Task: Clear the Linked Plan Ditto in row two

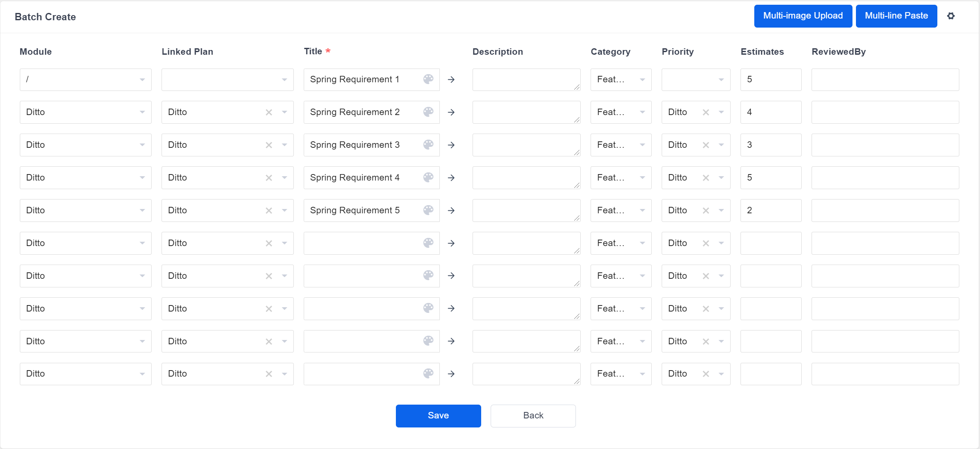Action: 269,112
